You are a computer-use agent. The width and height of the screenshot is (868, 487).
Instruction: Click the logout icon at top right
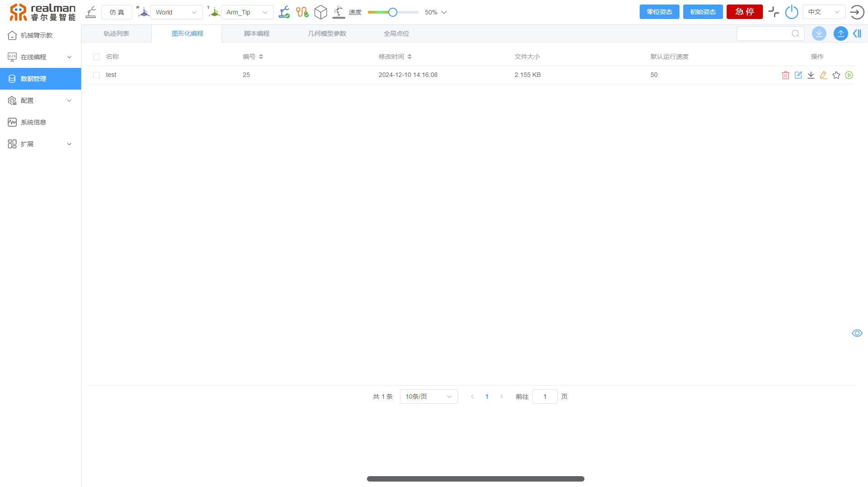(857, 12)
